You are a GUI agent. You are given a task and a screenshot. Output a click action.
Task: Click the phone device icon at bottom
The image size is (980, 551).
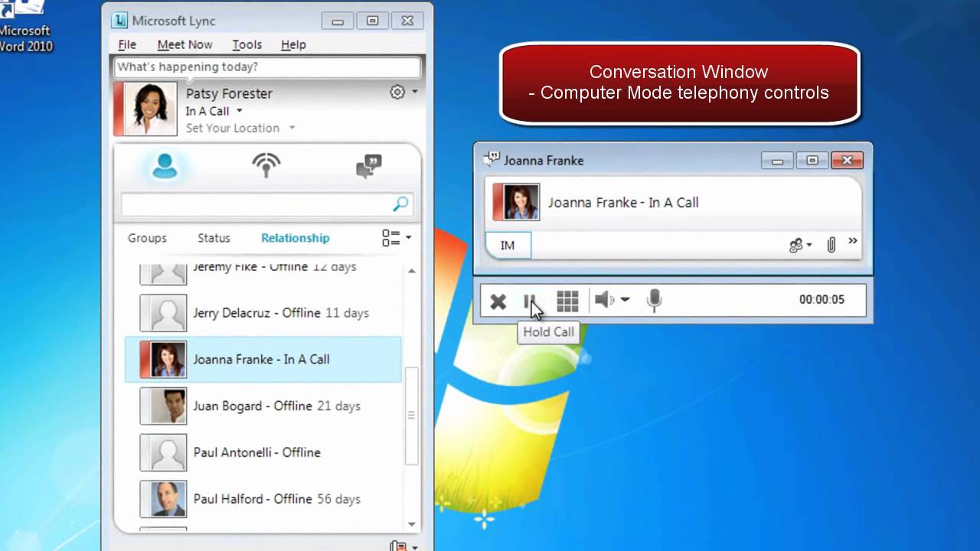tap(397, 546)
